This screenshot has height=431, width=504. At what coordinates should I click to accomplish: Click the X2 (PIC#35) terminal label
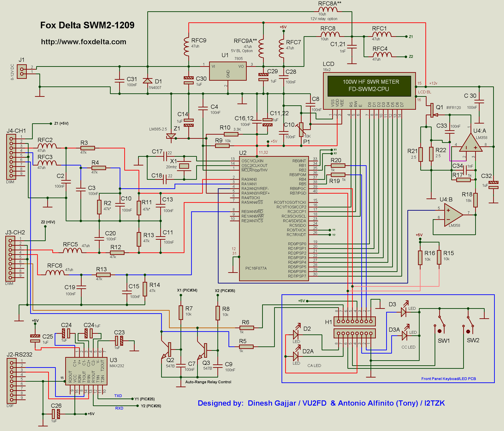point(225,291)
